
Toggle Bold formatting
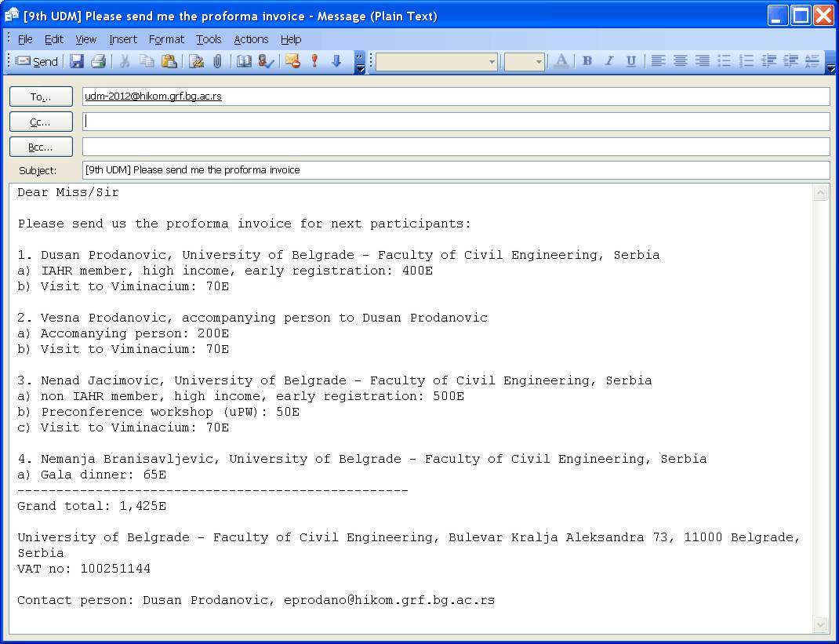(587, 61)
